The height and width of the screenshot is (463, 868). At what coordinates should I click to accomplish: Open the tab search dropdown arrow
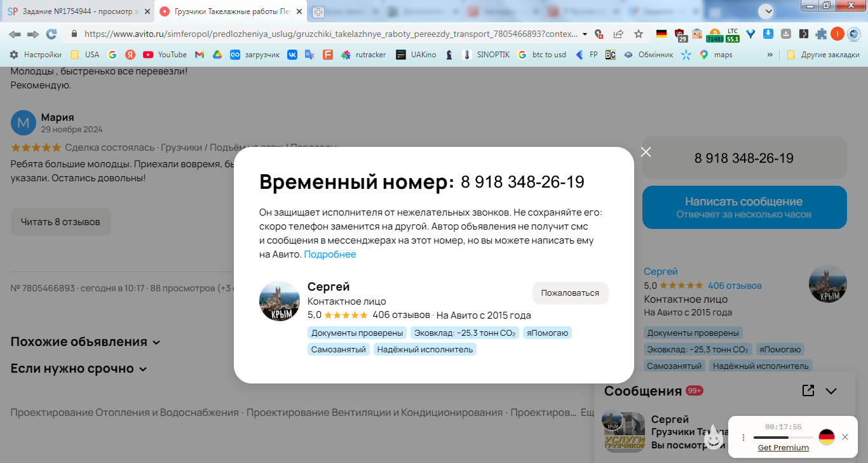click(767, 11)
